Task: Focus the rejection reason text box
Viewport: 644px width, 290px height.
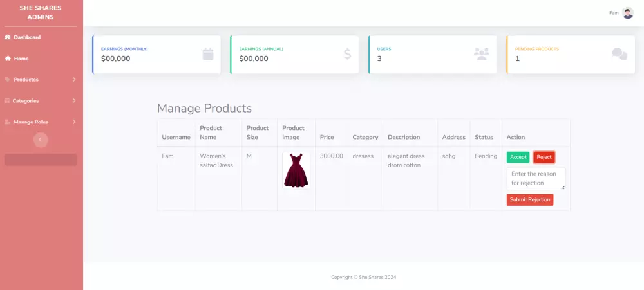Action: click(x=536, y=178)
